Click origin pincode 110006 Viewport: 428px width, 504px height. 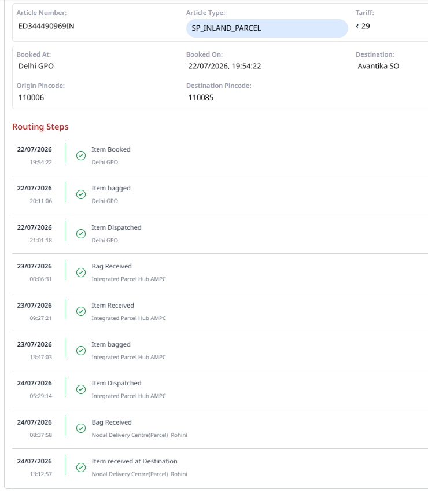coord(31,97)
